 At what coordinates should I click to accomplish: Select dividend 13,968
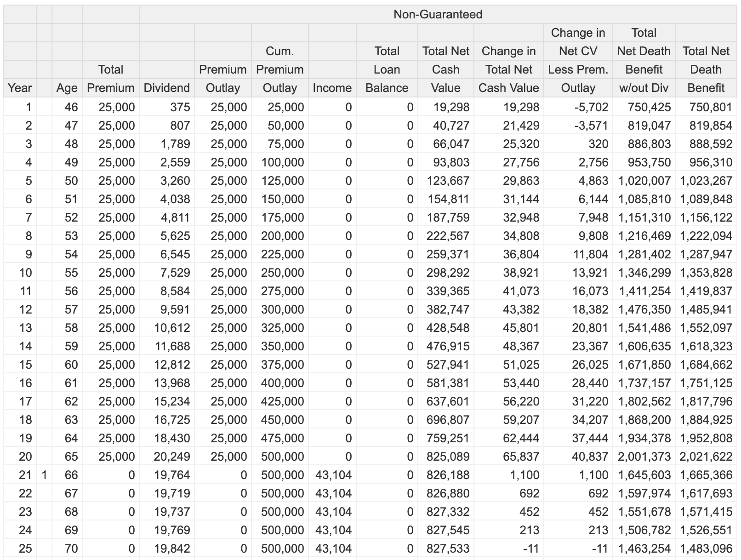[167, 383]
